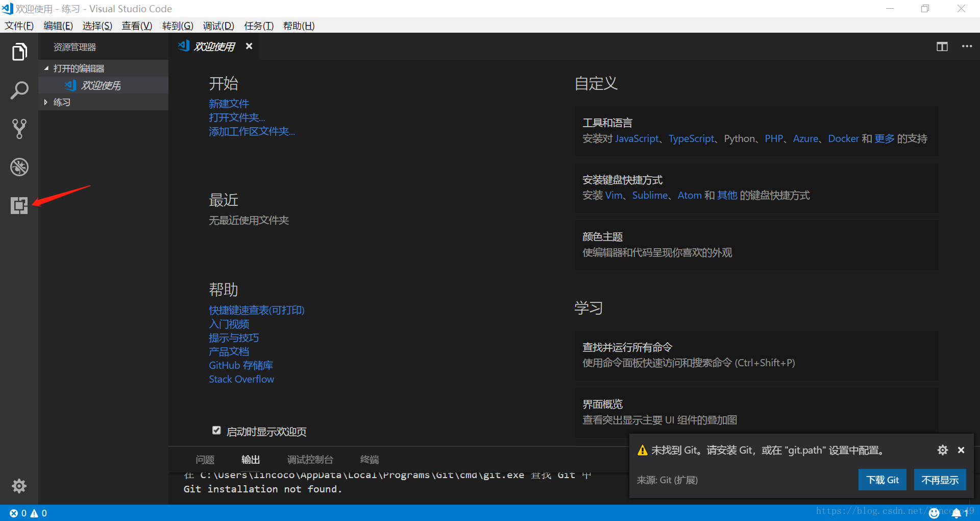Open the 产品文档 link
This screenshot has width=980, height=521.
coord(229,351)
